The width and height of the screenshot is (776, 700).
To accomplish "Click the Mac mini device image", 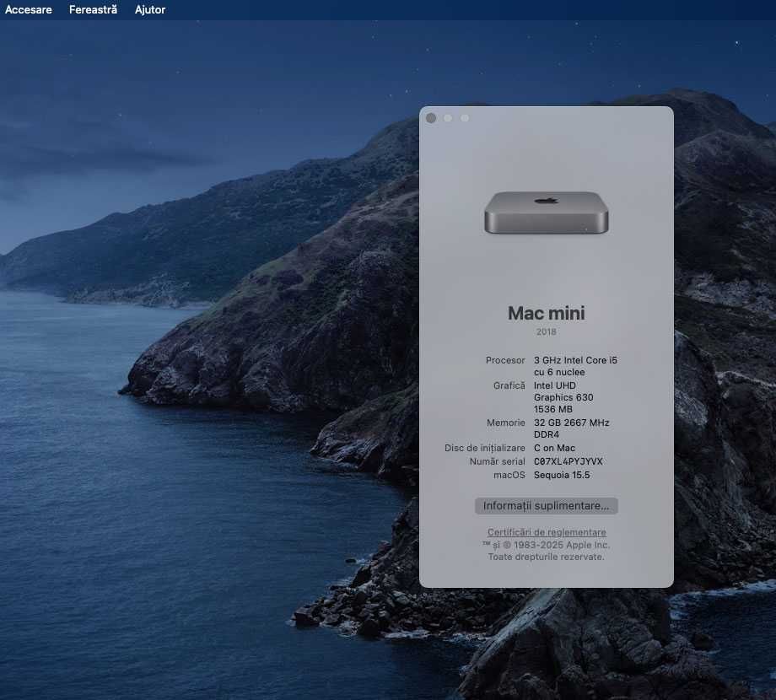I will (547, 213).
